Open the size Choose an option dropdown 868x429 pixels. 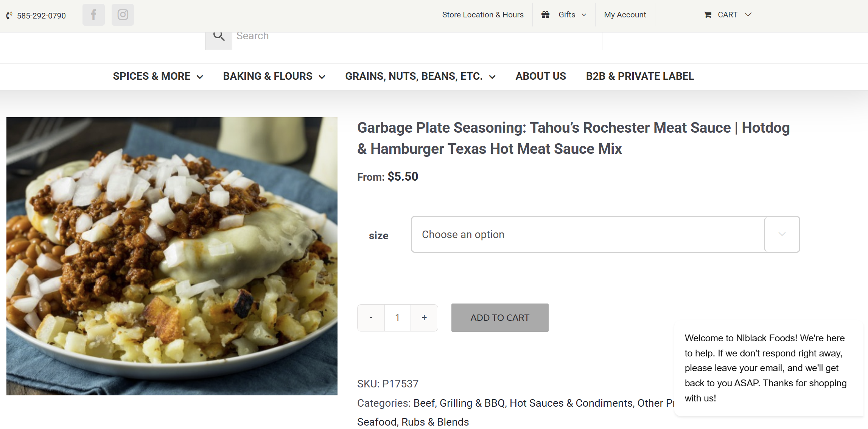[605, 234]
